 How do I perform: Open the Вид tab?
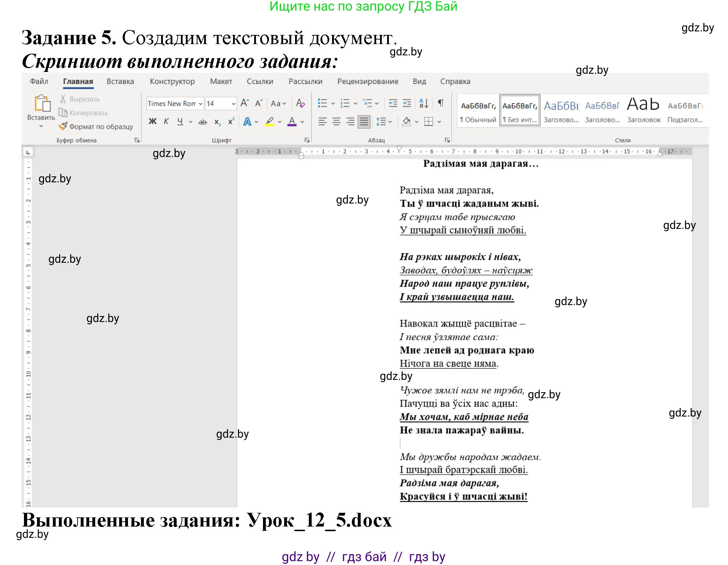pos(419,81)
